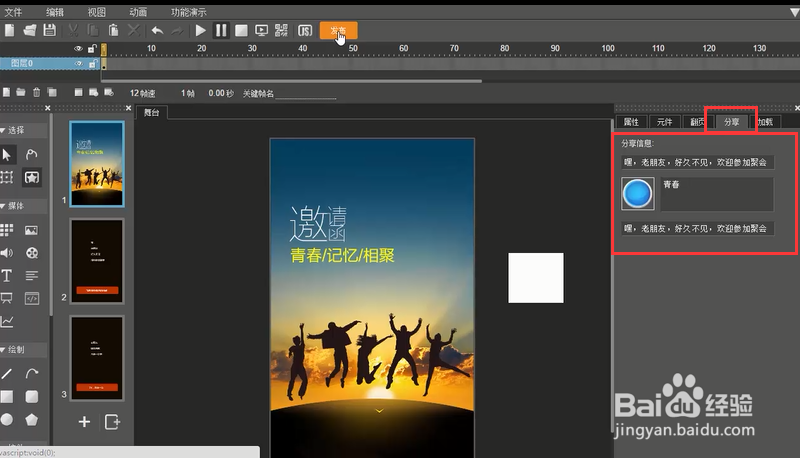Click the keyframe name input field
This screenshot has height=458, width=800.
306,94
